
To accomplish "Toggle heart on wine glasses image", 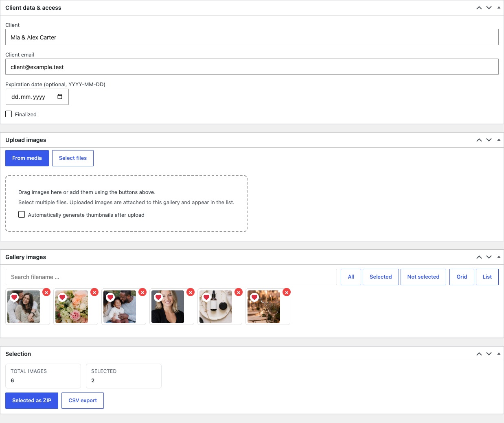I will [254, 297].
